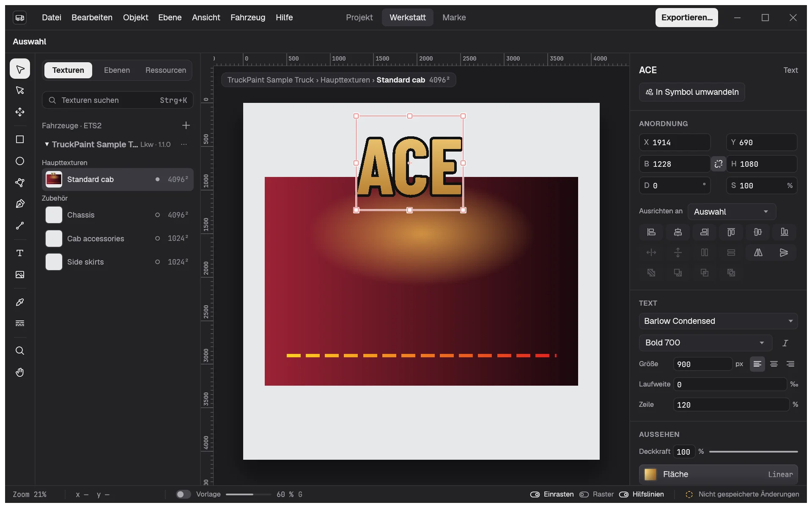Click the Exportieren button

[686, 17]
